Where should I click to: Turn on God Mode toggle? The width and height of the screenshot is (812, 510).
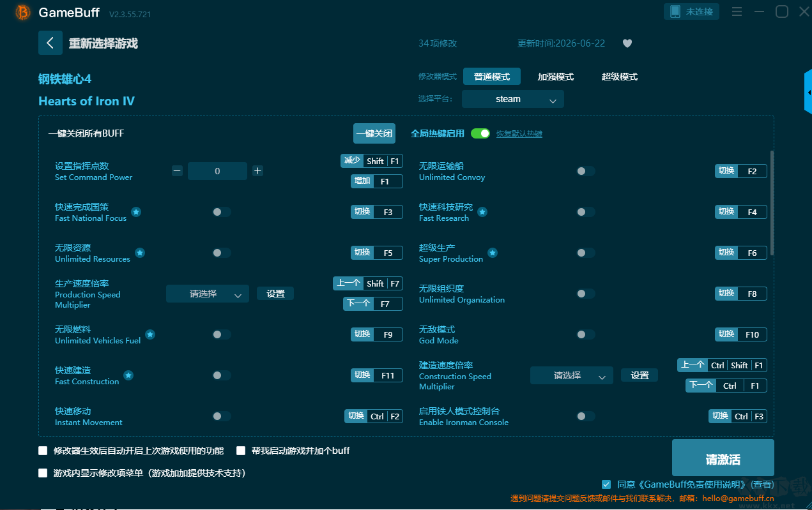click(x=586, y=334)
